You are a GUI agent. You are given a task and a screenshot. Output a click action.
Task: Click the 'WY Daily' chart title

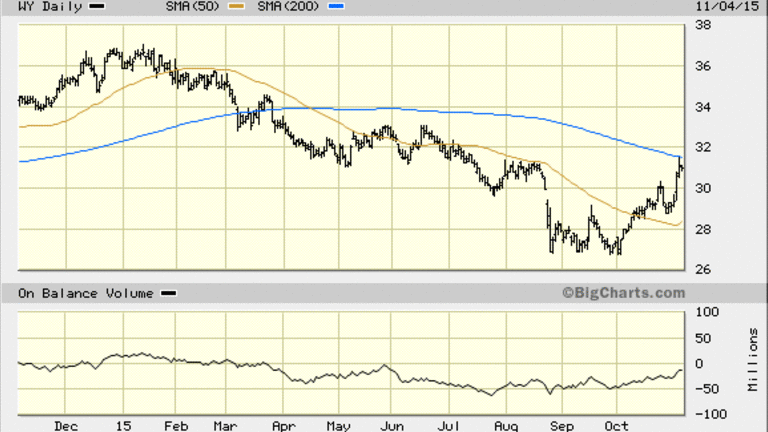point(50,6)
